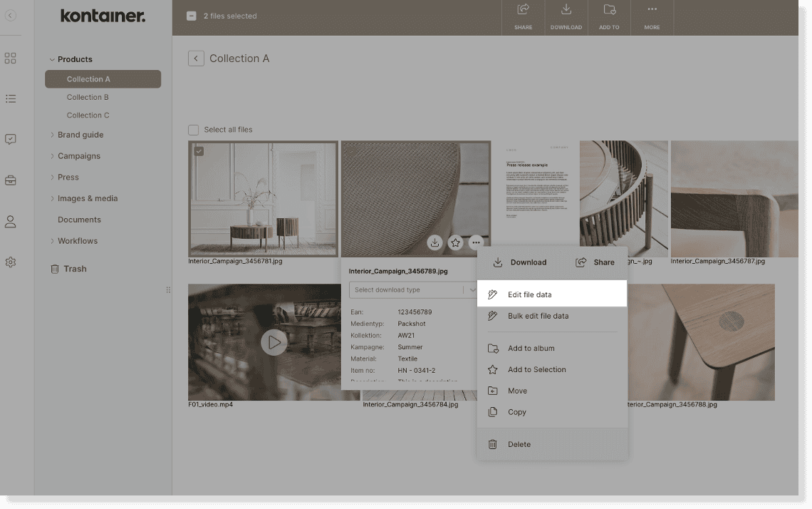
Task: Collapse the Products section
Action: pos(51,59)
